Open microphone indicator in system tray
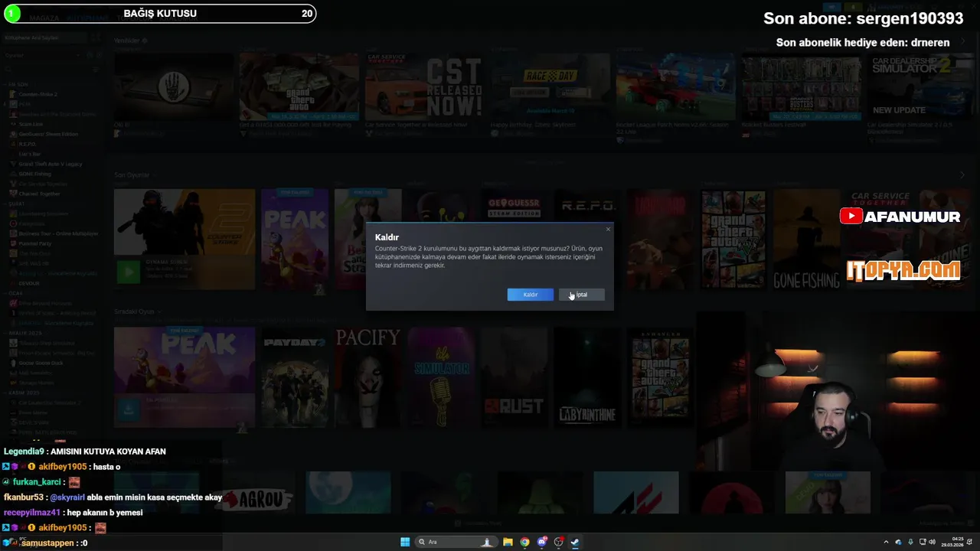 pyautogui.click(x=910, y=542)
